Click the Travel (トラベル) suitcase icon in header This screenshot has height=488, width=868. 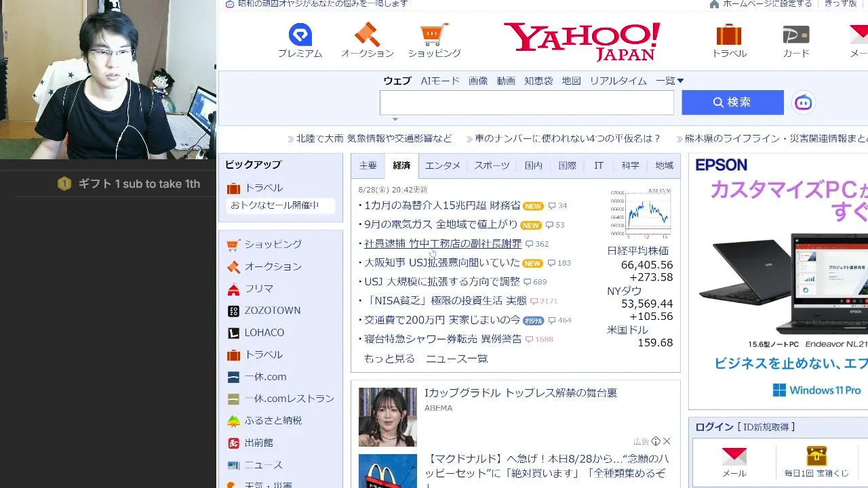(x=729, y=35)
